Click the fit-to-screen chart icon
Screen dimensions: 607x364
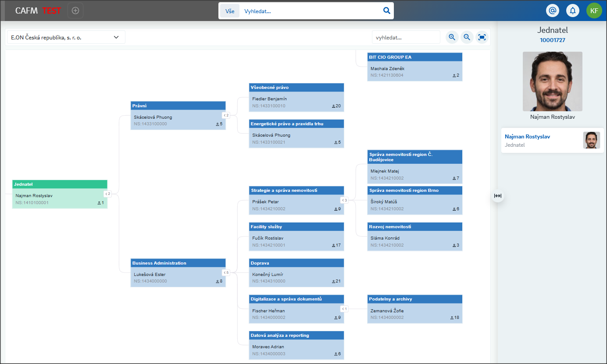click(x=482, y=37)
